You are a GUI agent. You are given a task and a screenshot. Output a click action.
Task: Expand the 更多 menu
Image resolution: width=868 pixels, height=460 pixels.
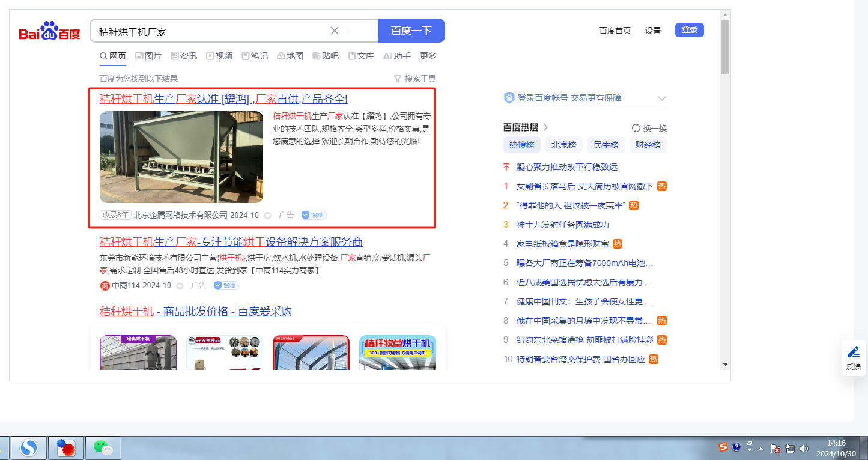pyautogui.click(x=428, y=56)
